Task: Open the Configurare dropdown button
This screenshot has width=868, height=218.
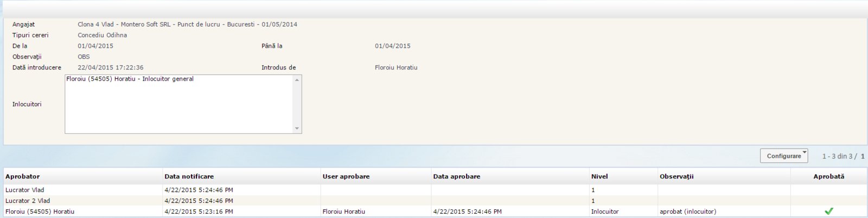Action: coord(784,156)
